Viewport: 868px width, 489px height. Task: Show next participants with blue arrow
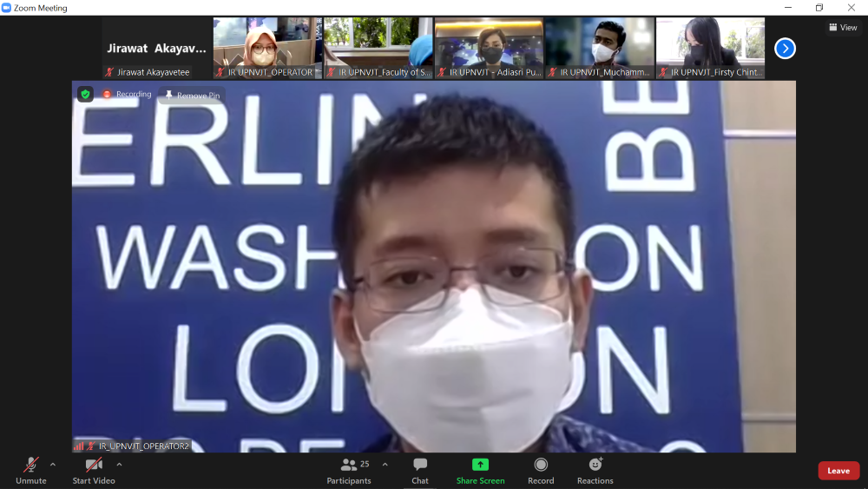(x=785, y=49)
